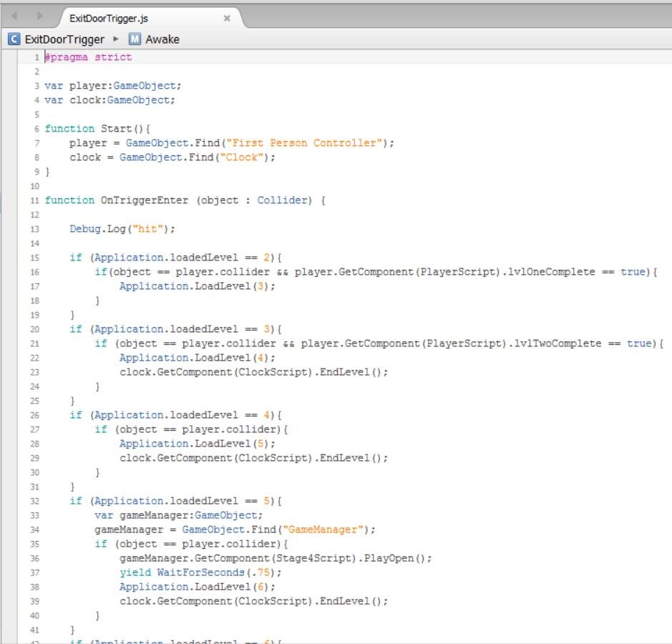This screenshot has width=672, height=644.
Task: Open the Awake method breadcrumb dropdown
Action: [162, 39]
